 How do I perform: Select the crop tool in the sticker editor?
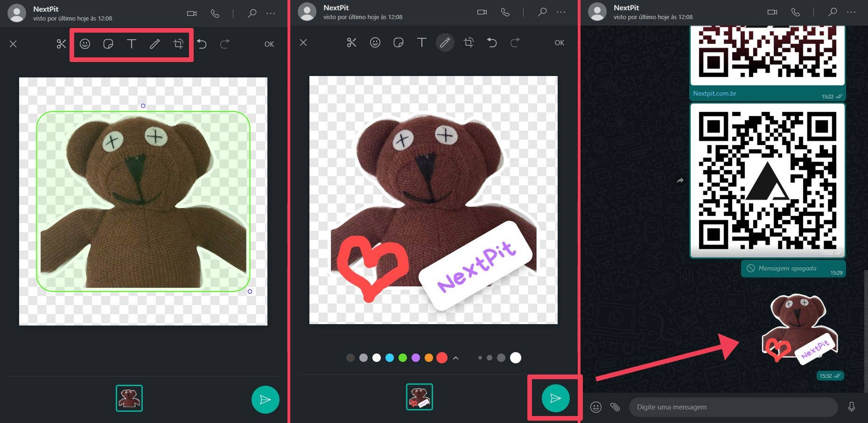[x=179, y=44]
